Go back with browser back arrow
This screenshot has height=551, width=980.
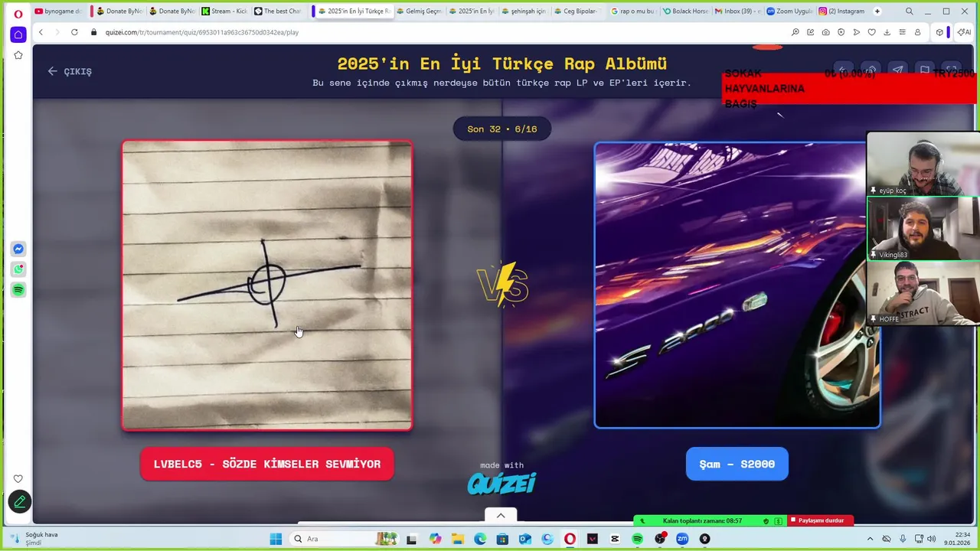coord(41,32)
